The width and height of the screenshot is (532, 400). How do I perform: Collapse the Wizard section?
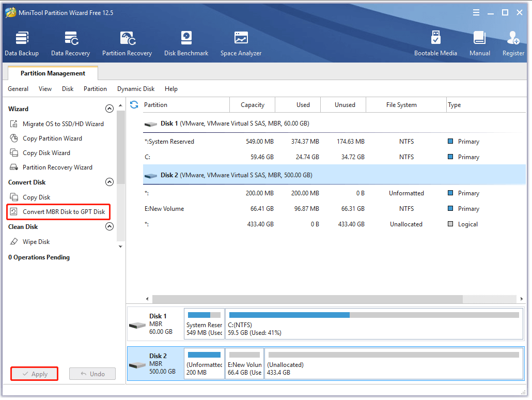pyautogui.click(x=109, y=109)
